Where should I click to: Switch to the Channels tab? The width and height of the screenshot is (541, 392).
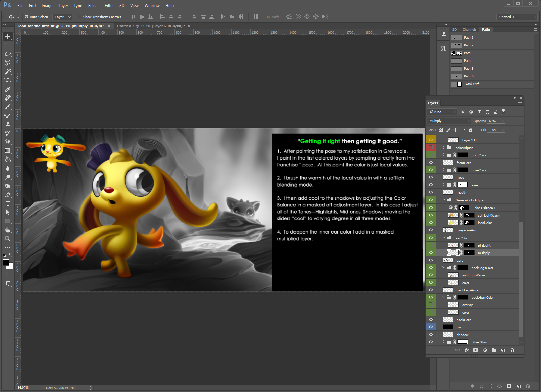pyautogui.click(x=469, y=30)
